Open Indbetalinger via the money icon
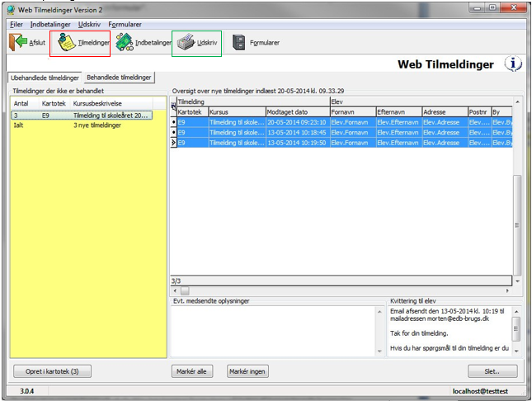The height and width of the screenshot is (401, 532). (125, 42)
